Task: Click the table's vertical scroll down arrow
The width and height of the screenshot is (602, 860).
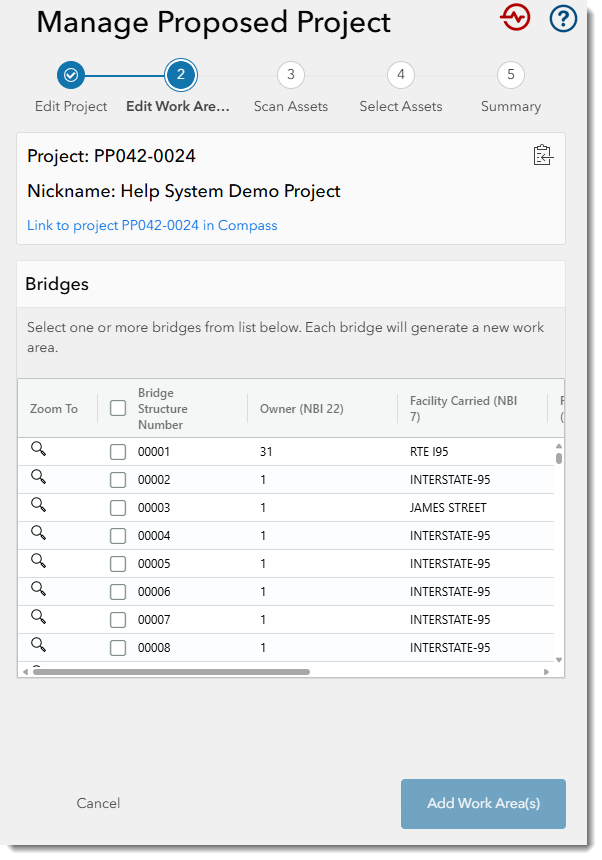Action: tap(559, 660)
